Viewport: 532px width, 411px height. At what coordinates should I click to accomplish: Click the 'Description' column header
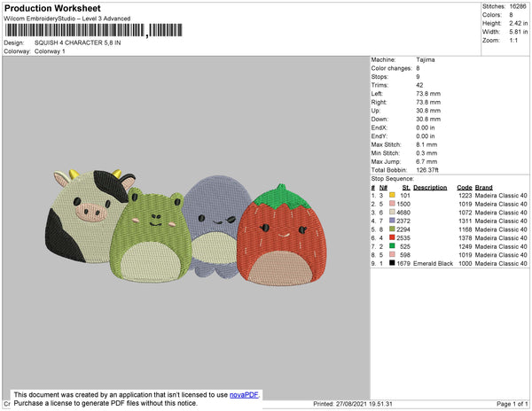[x=430, y=188]
